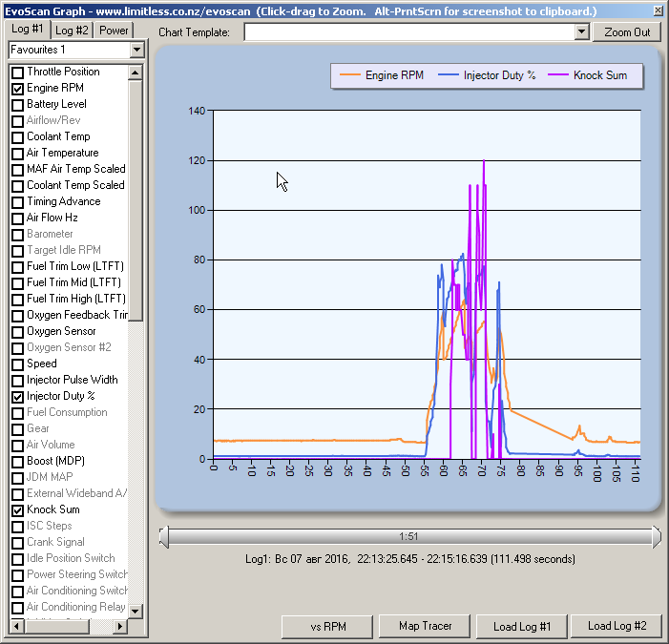Untick Injector Duty % checkbox
The image size is (669, 644).
17,397
